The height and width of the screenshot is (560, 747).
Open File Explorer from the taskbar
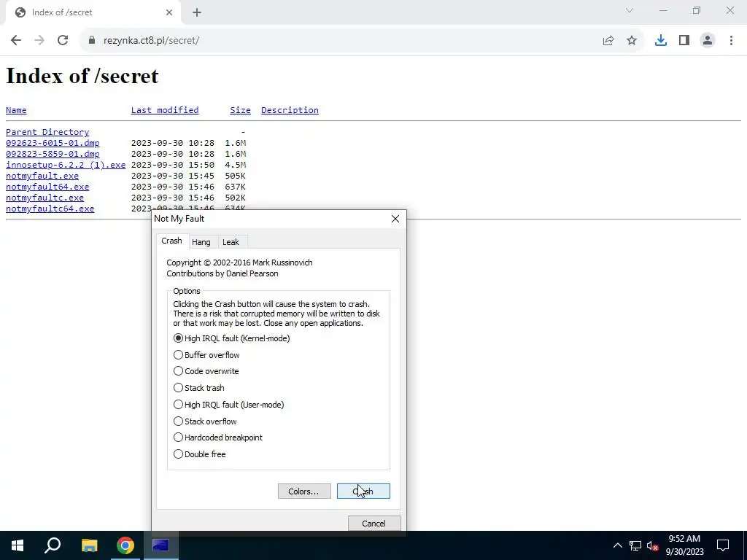pos(89,545)
